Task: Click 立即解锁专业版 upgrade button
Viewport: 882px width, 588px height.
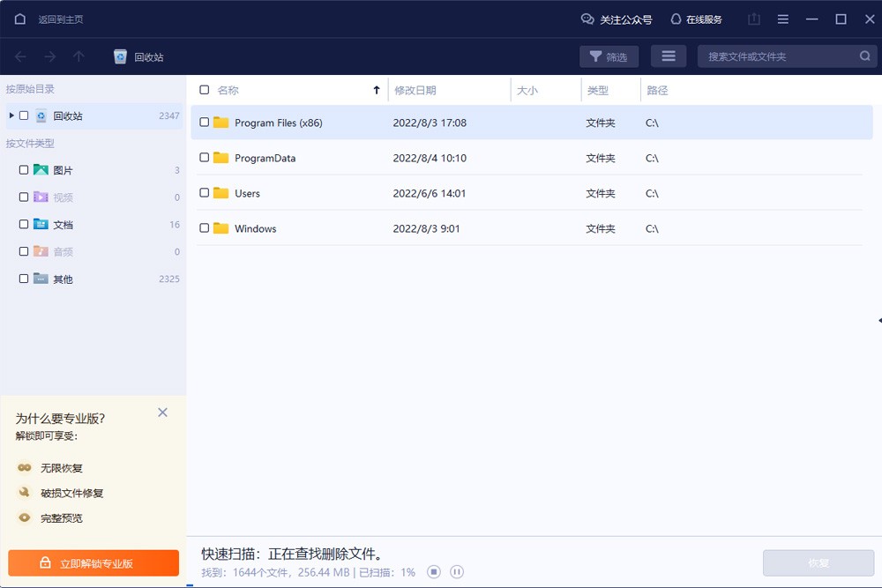Action: [93, 563]
